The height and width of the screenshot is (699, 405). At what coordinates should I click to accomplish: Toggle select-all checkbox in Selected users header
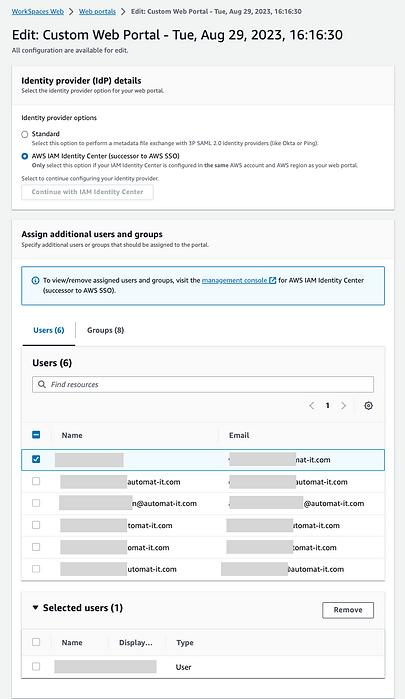click(36, 642)
